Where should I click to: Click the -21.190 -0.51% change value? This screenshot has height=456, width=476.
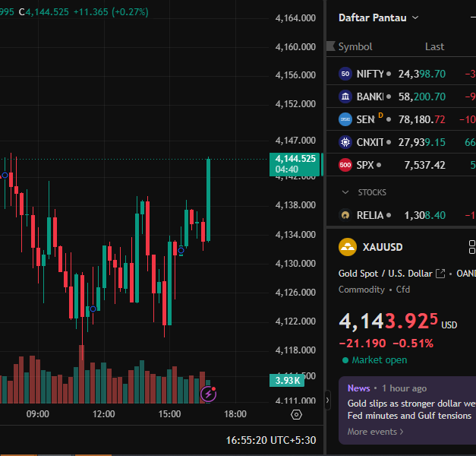point(386,344)
